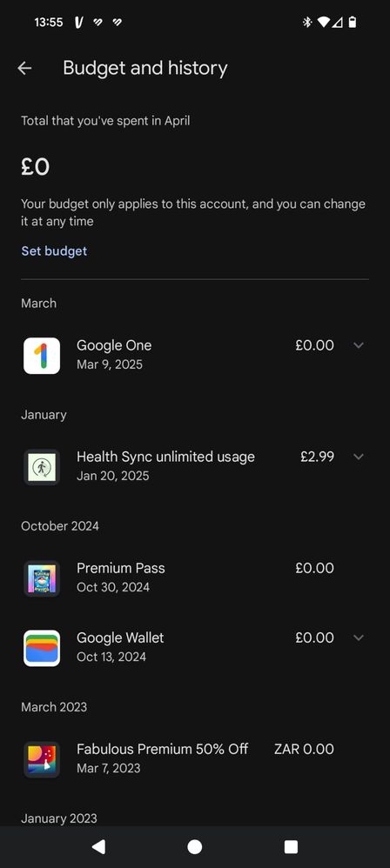The height and width of the screenshot is (868, 390).
Task: Expand the Health Sync purchase chevron
Action: coord(359,457)
